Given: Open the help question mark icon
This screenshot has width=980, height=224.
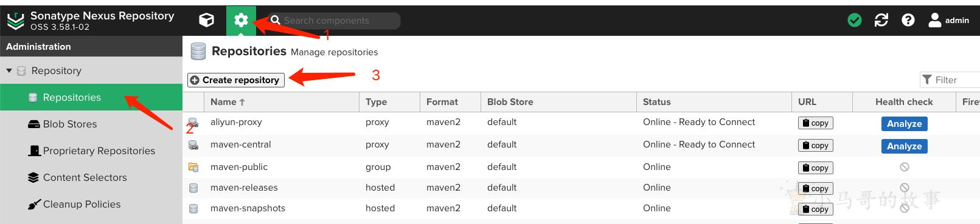Looking at the screenshot, I should (x=908, y=20).
